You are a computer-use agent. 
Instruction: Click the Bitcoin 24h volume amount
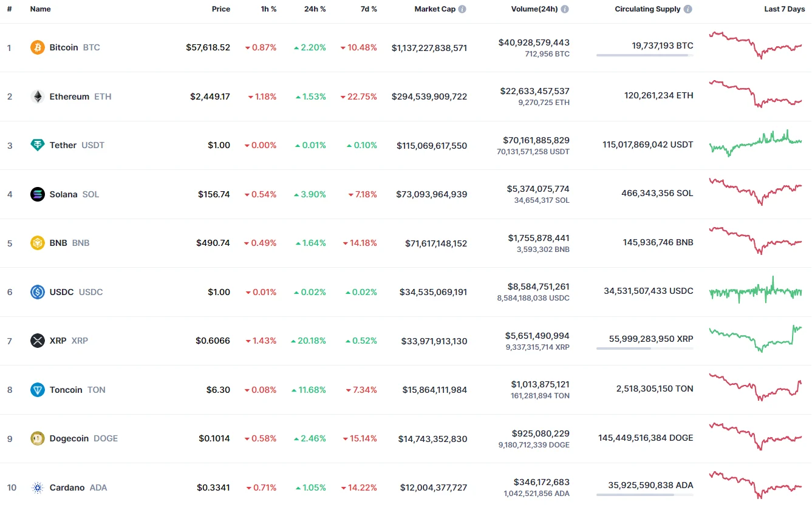(534, 42)
